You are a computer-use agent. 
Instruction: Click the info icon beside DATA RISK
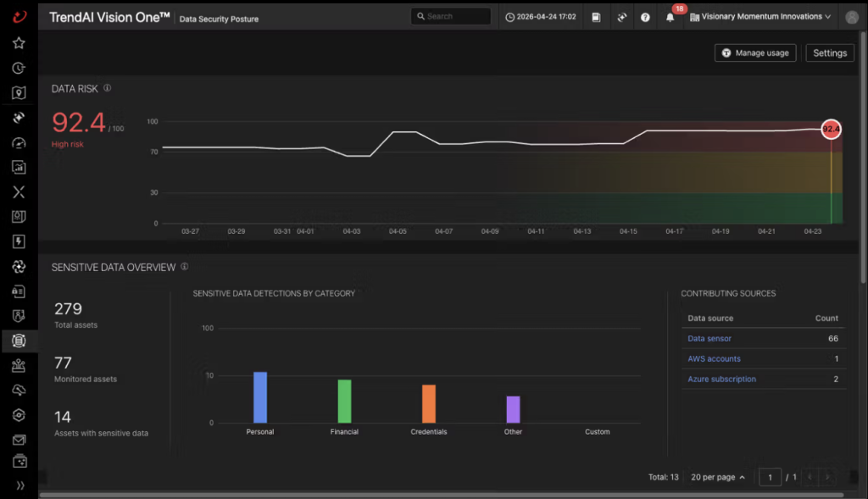[x=108, y=88]
